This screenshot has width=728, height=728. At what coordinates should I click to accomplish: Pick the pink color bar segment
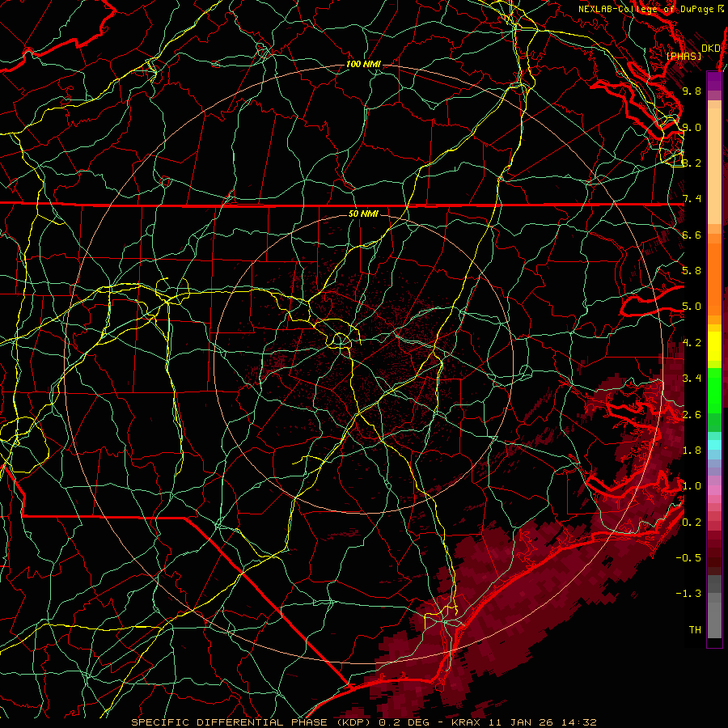[714, 490]
